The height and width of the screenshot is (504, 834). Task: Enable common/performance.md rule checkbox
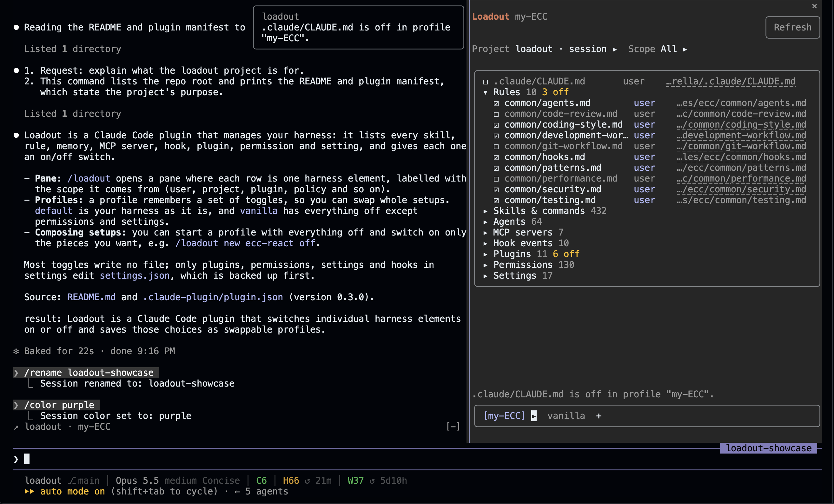coord(496,179)
